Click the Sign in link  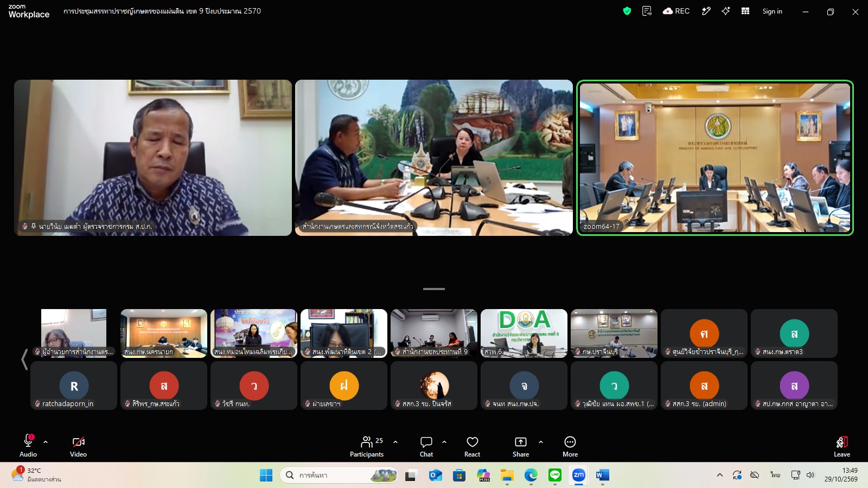[x=772, y=11]
